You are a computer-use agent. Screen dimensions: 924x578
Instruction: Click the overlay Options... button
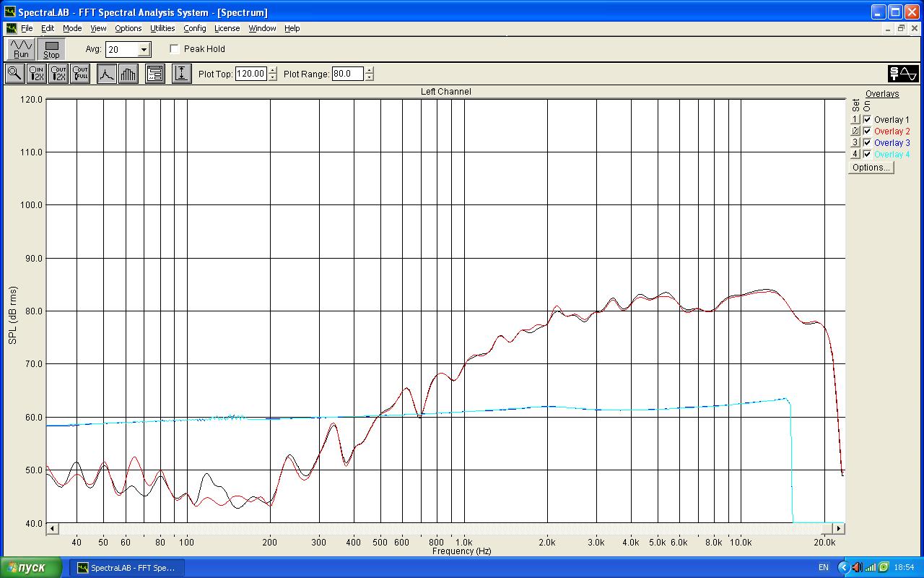pos(871,168)
